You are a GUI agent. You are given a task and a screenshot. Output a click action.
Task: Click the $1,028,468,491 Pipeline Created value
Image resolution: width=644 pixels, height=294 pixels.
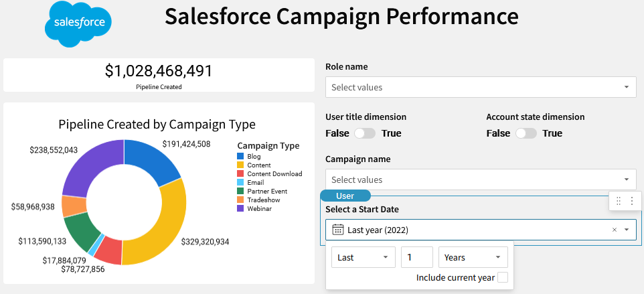159,71
